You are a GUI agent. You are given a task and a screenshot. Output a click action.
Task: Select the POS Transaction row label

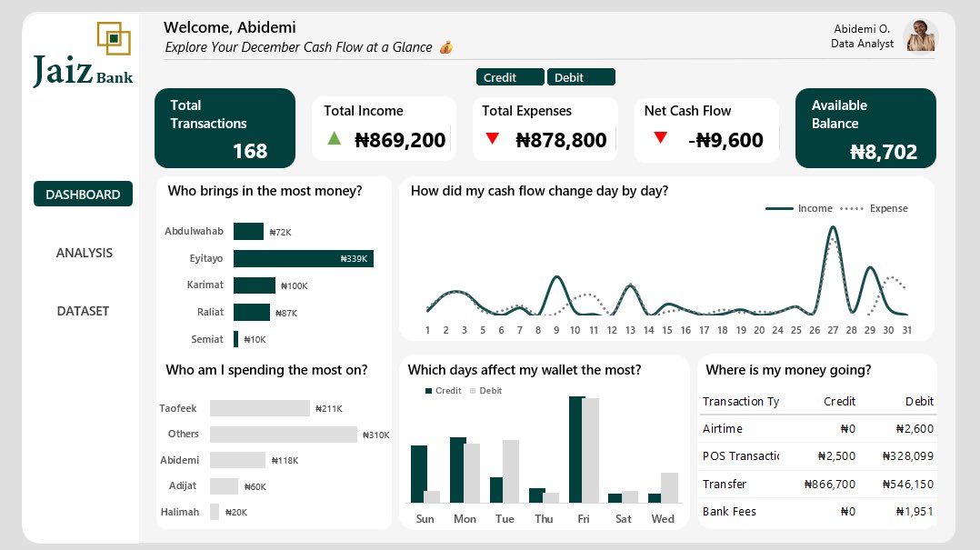click(741, 456)
